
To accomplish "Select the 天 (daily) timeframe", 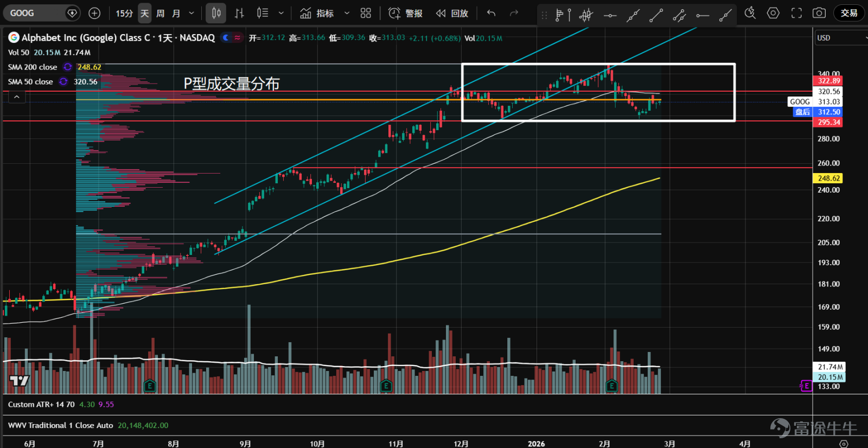I will tap(144, 13).
